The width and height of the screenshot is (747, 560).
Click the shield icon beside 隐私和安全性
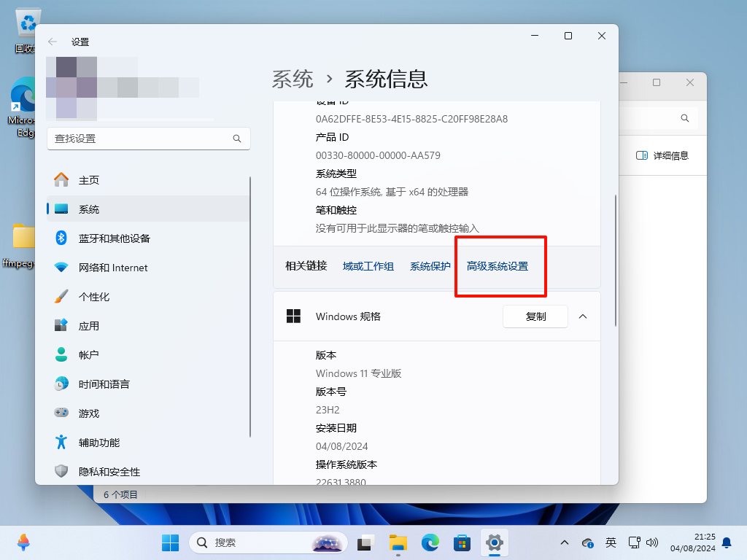61,471
